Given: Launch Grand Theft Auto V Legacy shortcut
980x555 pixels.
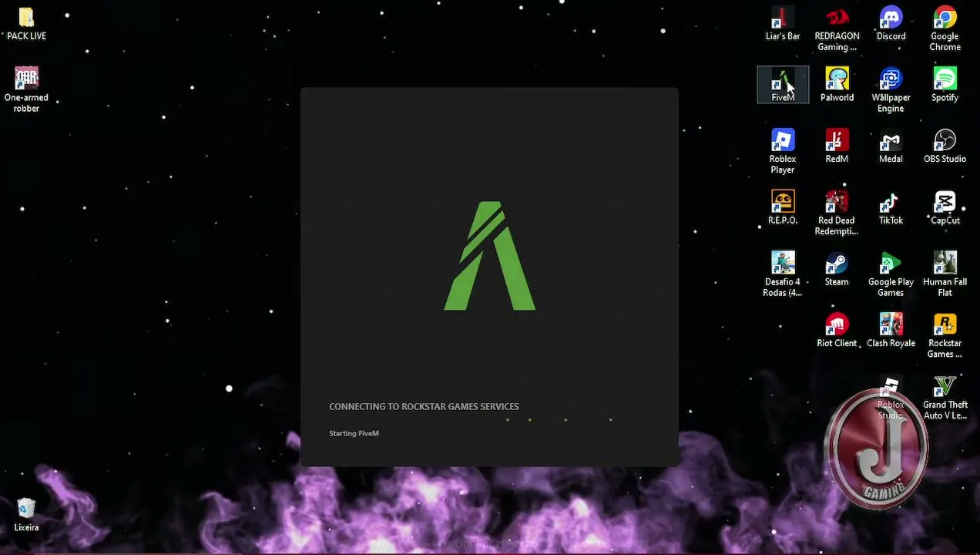Looking at the screenshot, I should (x=945, y=398).
